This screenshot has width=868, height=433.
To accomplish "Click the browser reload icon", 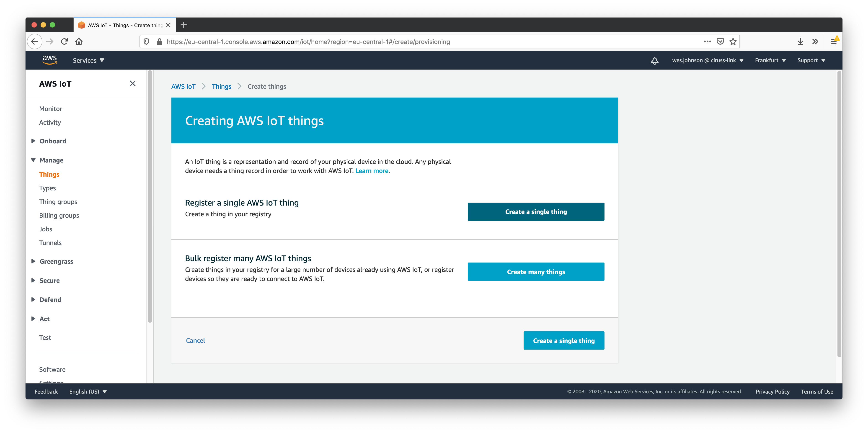I will (x=64, y=41).
